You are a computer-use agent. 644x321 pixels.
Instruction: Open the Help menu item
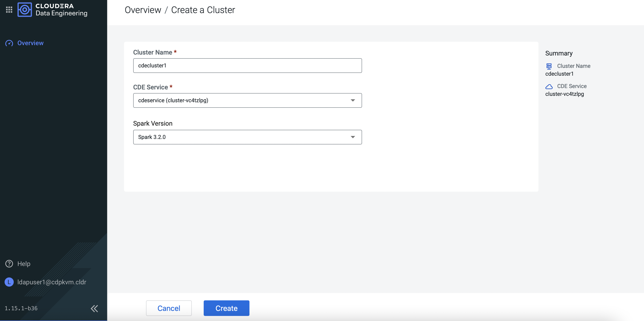24,264
